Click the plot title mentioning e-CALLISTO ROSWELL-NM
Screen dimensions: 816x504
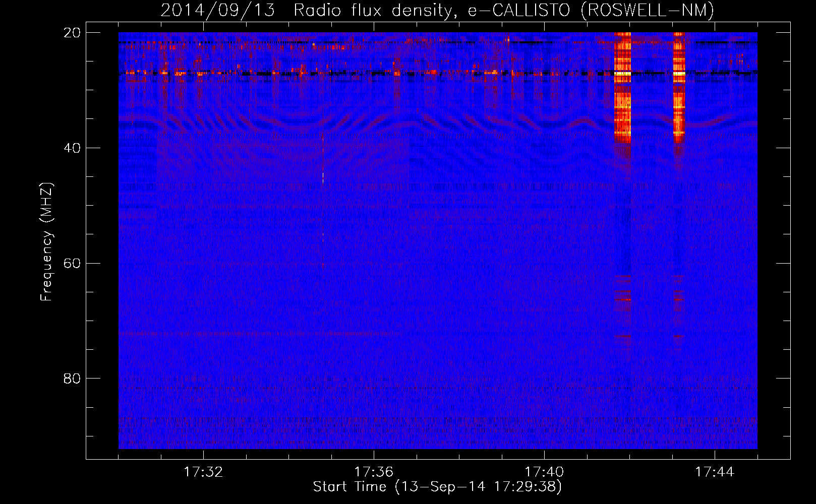pos(437,10)
